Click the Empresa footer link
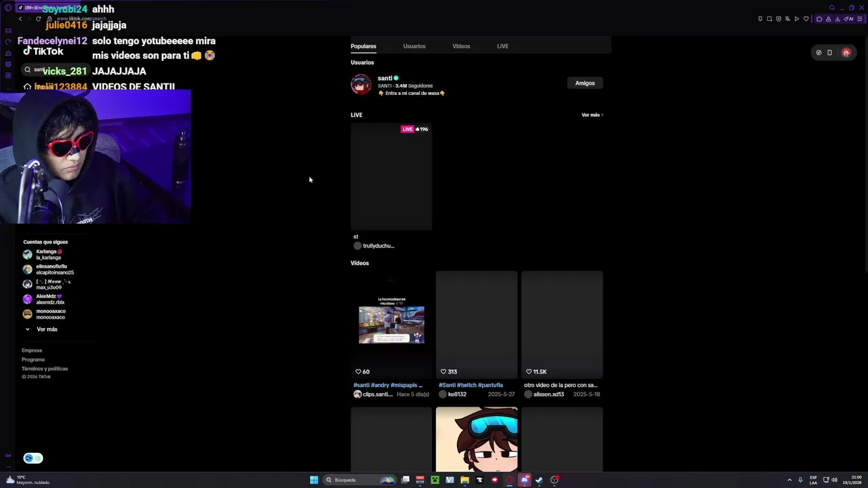This screenshot has width=868, height=488. click(x=32, y=350)
